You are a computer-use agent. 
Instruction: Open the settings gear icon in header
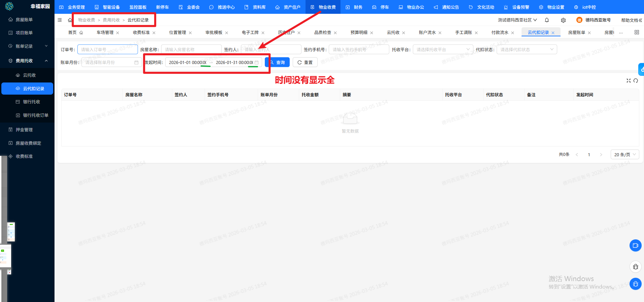point(563,20)
